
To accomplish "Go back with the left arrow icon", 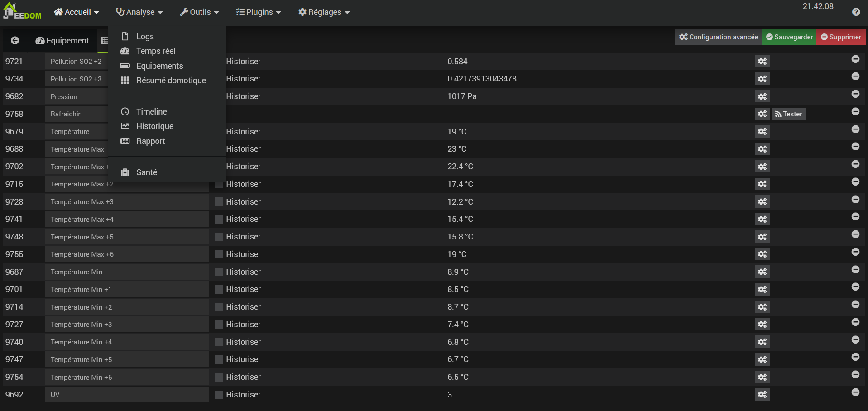I will [15, 41].
